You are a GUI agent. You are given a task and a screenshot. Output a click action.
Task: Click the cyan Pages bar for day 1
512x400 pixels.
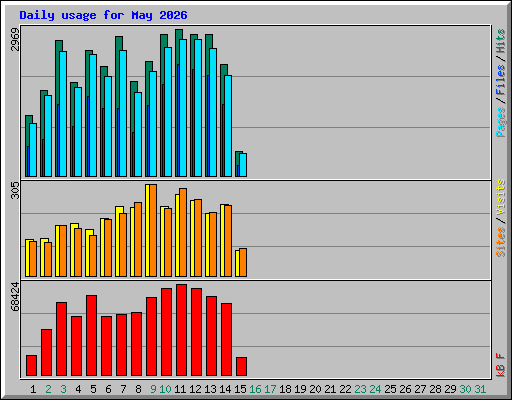coord(33,150)
